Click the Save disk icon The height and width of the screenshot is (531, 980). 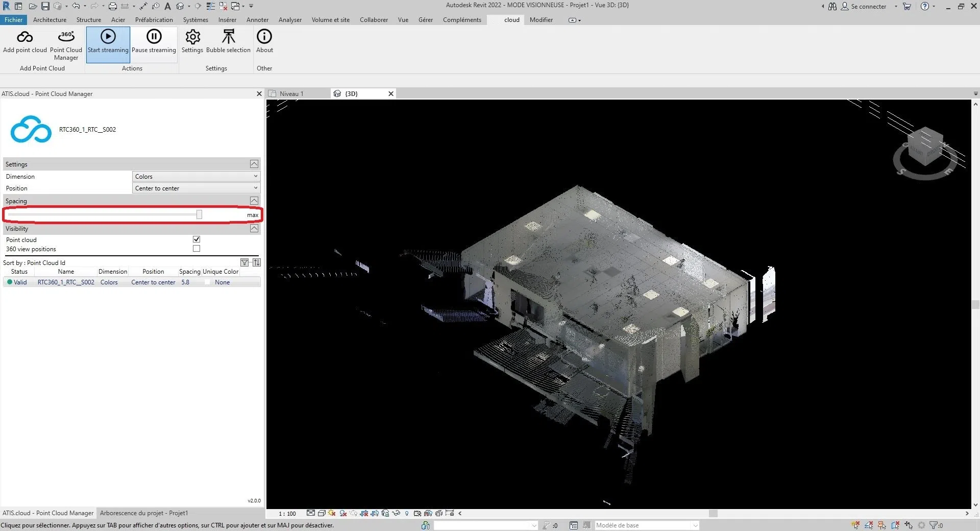click(x=45, y=6)
